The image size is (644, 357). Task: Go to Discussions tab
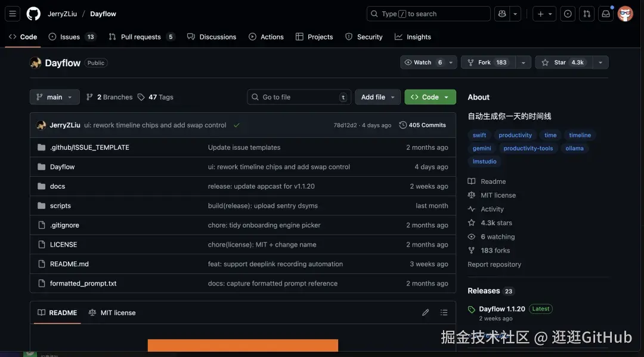(212, 36)
